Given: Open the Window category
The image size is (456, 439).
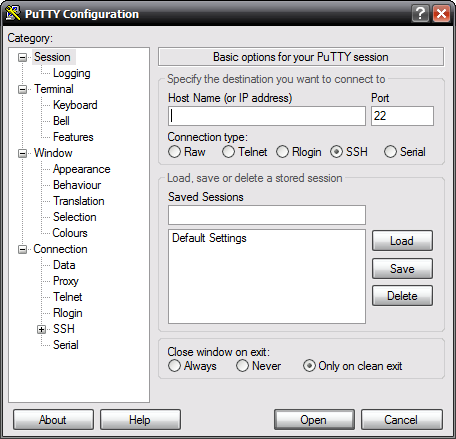Looking at the screenshot, I should [x=53, y=153].
